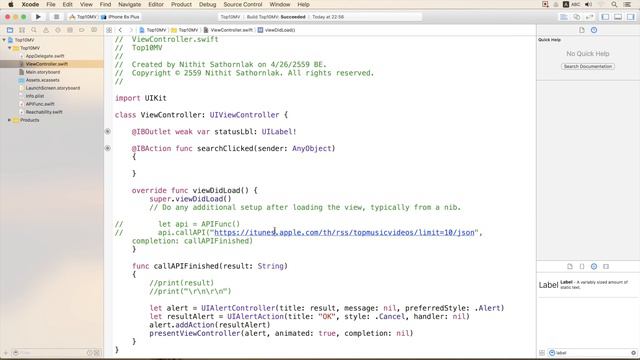Show the File inspector
Screen dimensions: 640x360
pyautogui.click(x=582, y=30)
